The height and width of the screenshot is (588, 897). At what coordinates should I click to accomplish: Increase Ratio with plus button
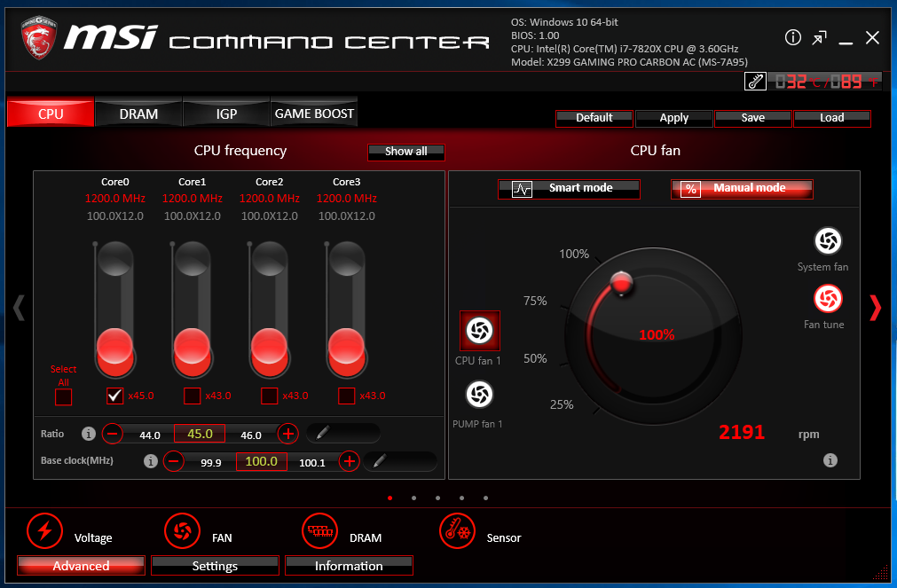[x=288, y=435]
